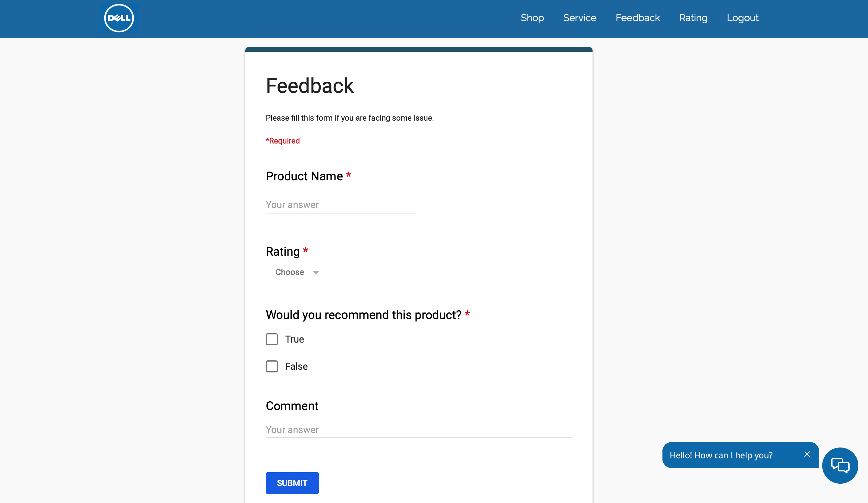Click the Dell logo
This screenshot has width=868, height=503.
click(119, 18)
